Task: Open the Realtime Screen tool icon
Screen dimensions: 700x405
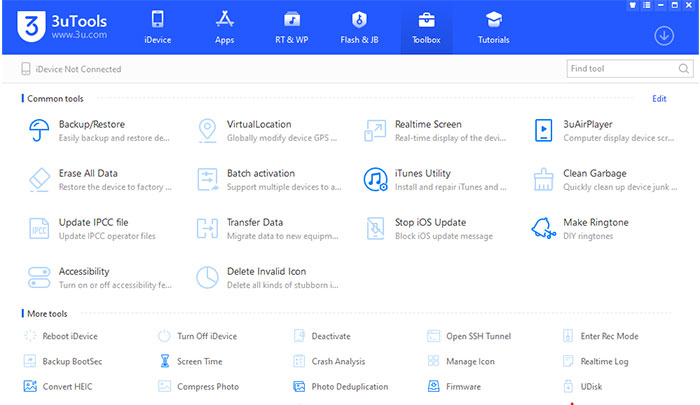Action: pos(375,130)
